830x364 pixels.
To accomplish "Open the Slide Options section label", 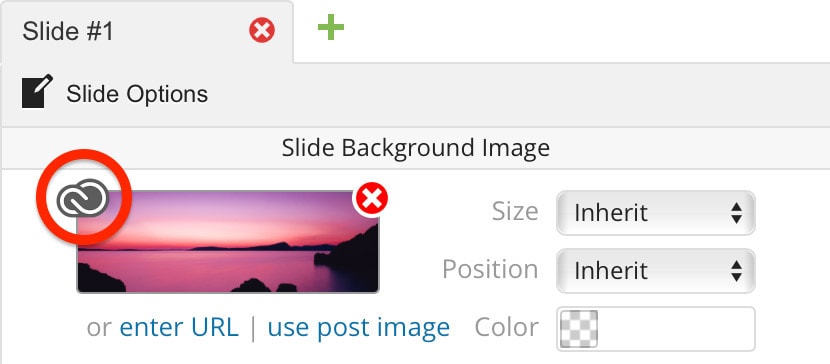I will coord(137,94).
